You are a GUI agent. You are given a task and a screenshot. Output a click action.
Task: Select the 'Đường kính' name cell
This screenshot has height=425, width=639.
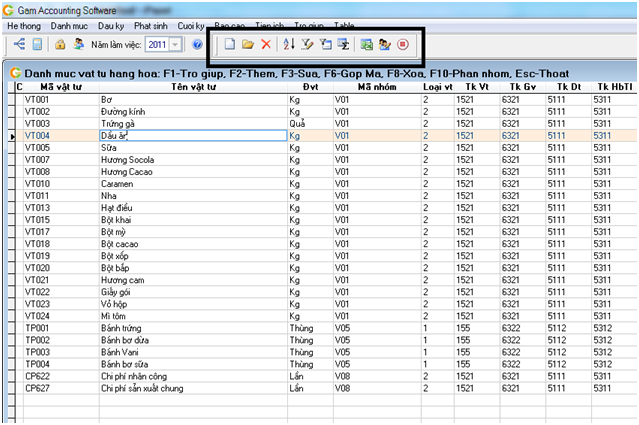pyautogui.click(x=194, y=112)
